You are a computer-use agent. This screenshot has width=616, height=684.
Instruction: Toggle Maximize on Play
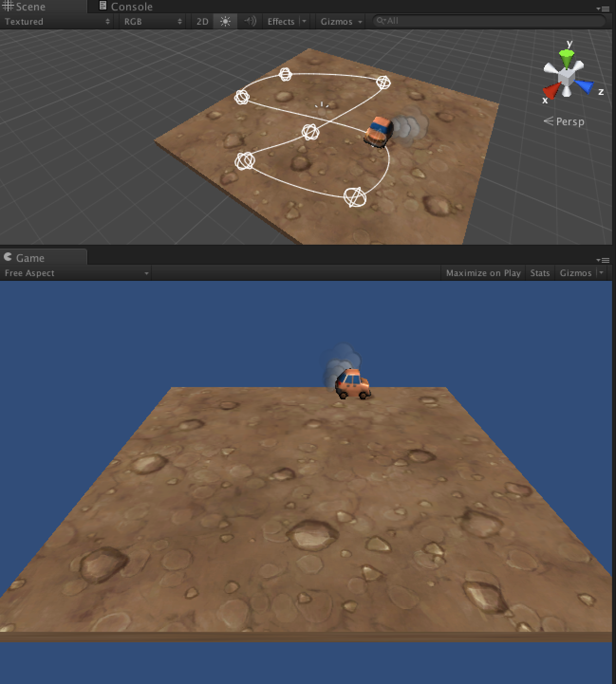pos(483,273)
